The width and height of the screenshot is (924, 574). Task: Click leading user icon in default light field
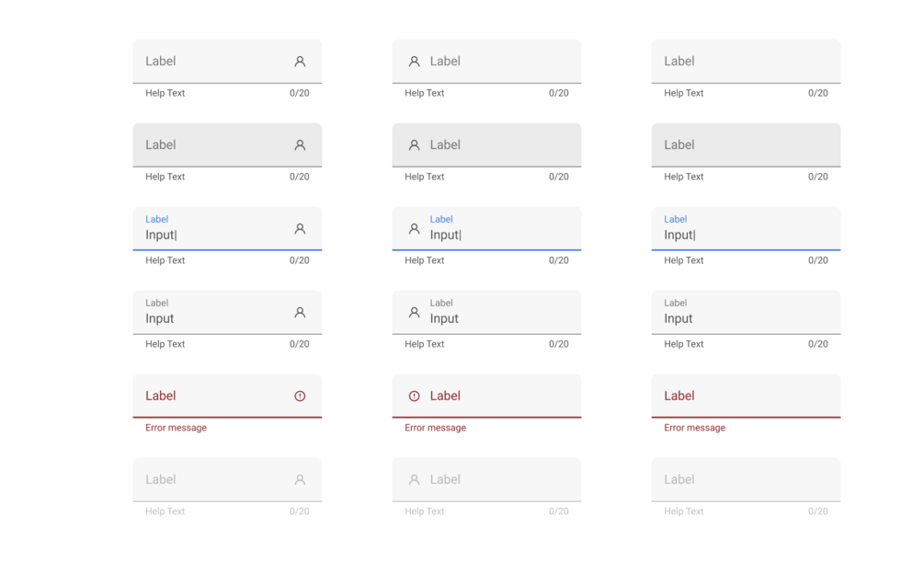coord(414,62)
